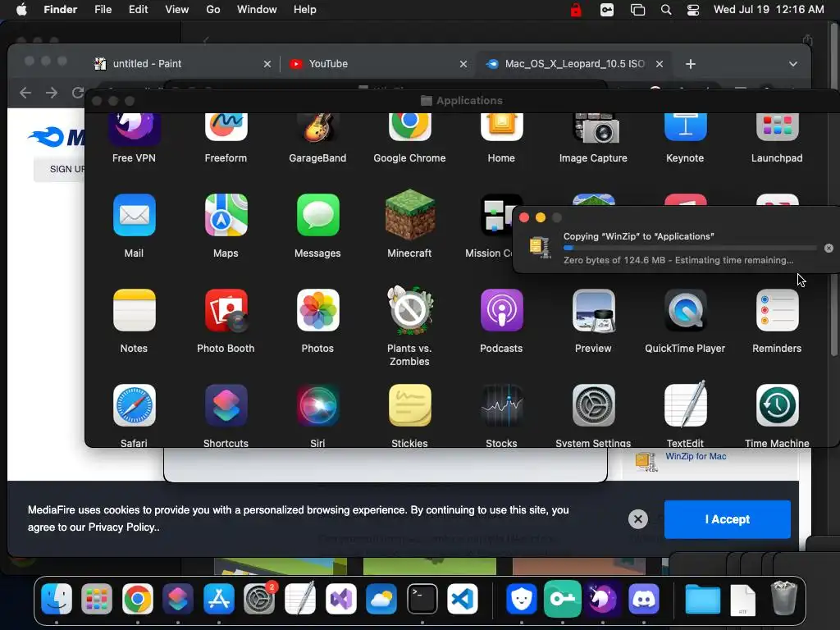Open the Go menu
The width and height of the screenshot is (840, 630).
coord(213,10)
